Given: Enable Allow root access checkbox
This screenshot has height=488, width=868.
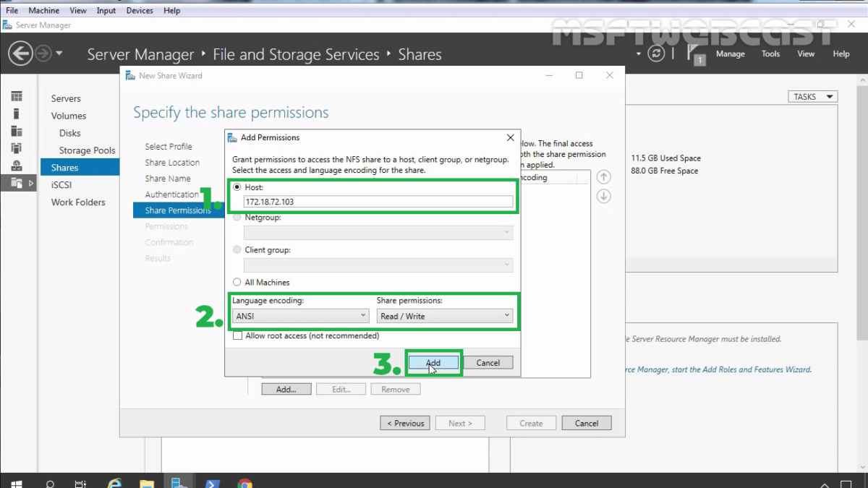Looking at the screenshot, I should pos(237,335).
